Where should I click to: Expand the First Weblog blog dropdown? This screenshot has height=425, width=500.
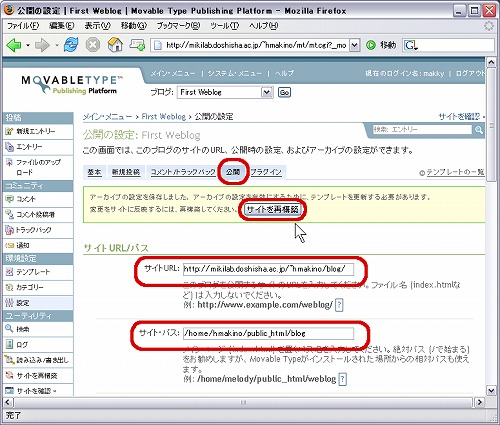(266, 92)
